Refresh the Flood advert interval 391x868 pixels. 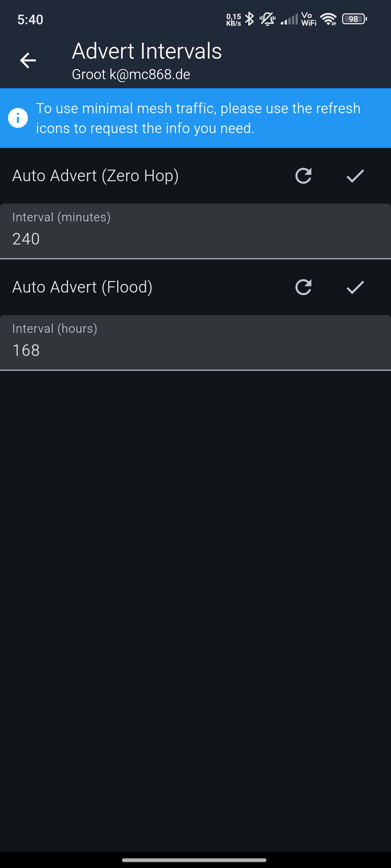point(303,288)
